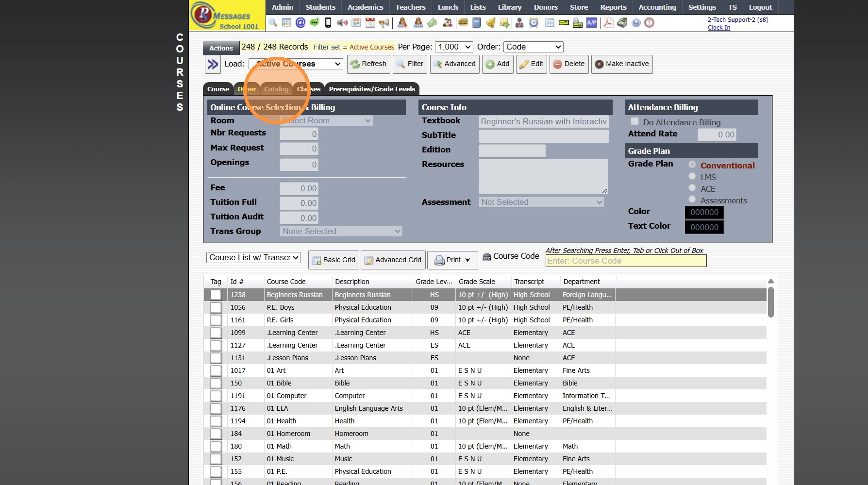Open the alarm clock icon
This screenshot has height=485, width=868.
point(534,23)
